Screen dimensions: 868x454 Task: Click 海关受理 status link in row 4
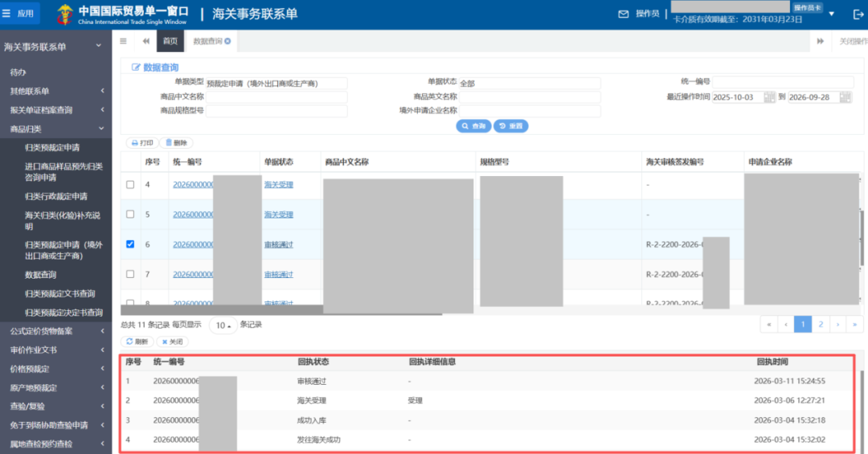point(278,184)
